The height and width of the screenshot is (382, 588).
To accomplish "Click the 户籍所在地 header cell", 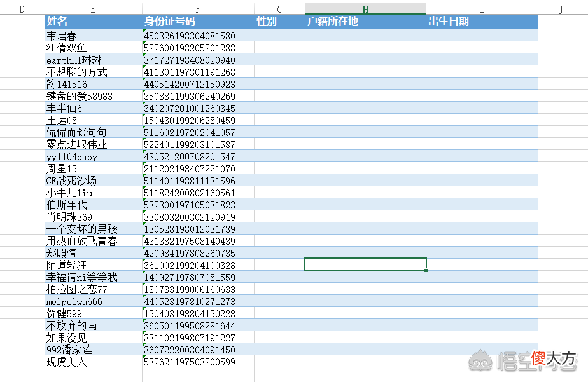I will tap(365, 22).
